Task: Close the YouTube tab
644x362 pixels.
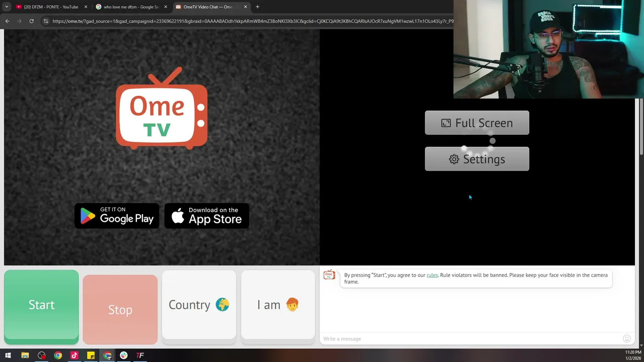Action: click(x=86, y=7)
